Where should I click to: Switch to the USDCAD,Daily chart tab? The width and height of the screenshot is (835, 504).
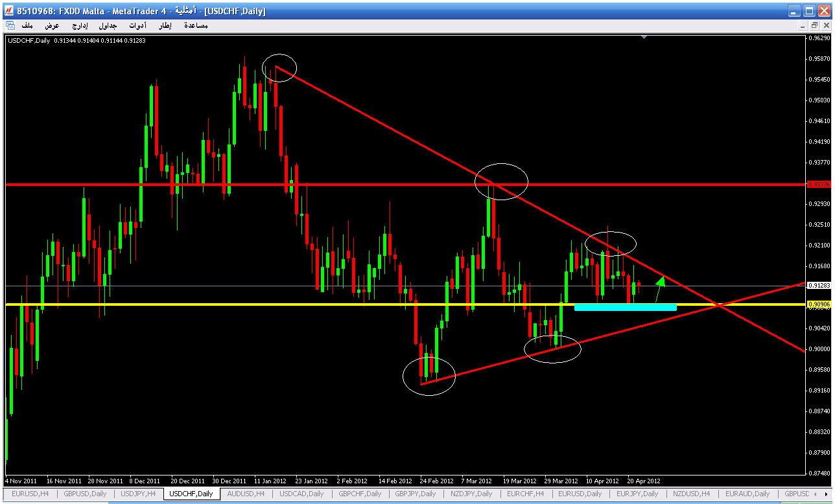point(301,494)
